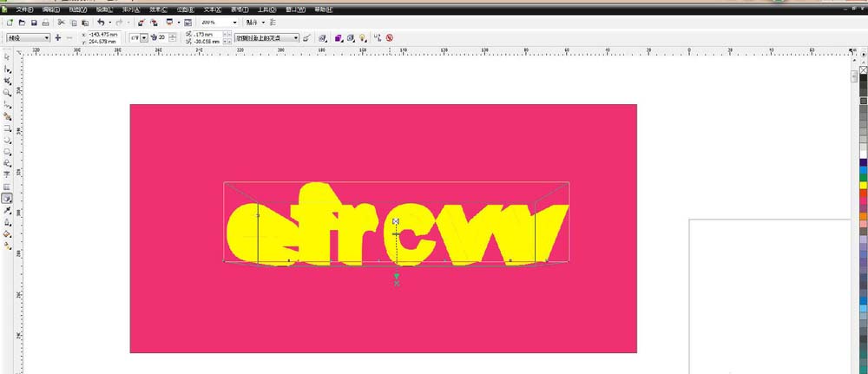
Task: Select the Pick tool in toolbox
Action: [x=8, y=56]
